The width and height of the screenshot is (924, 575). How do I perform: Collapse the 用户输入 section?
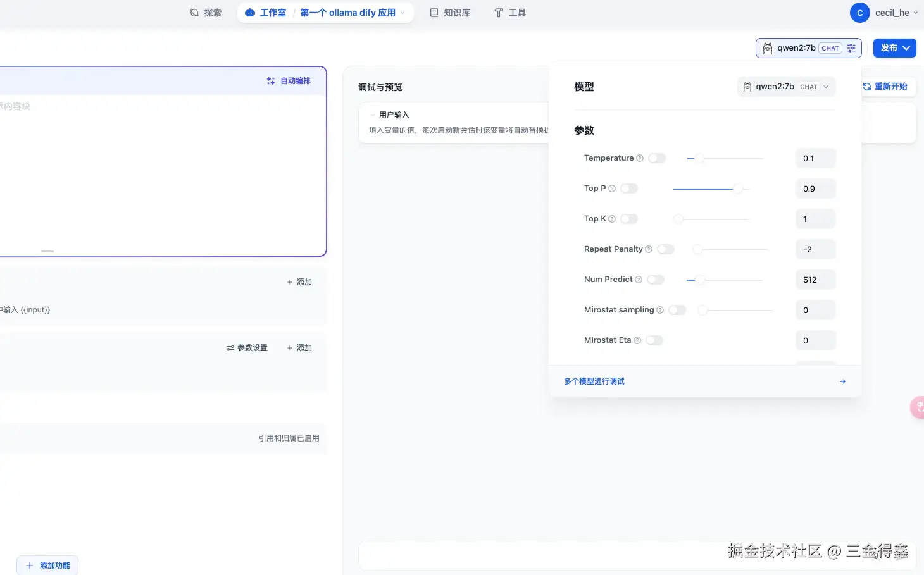[x=373, y=115]
